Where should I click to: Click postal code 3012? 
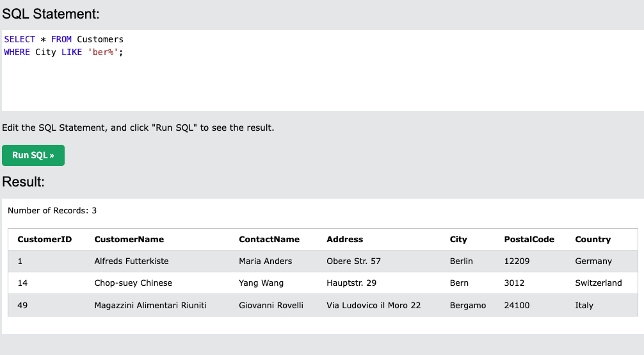[x=514, y=283]
